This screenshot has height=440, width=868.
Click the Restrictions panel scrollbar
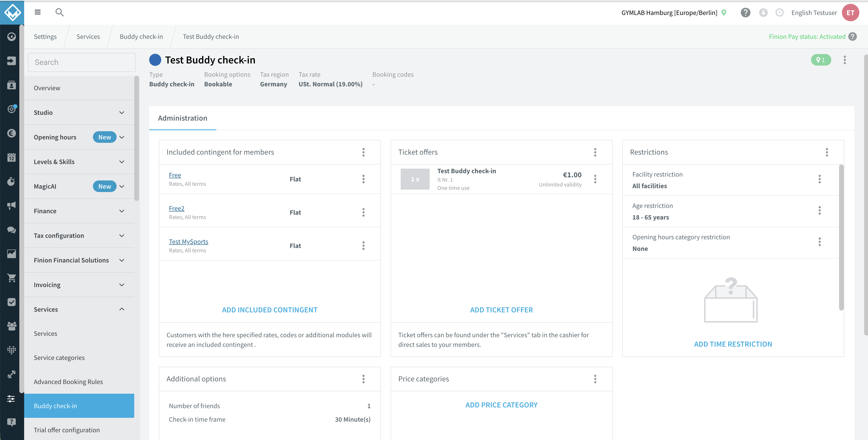tap(841, 237)
